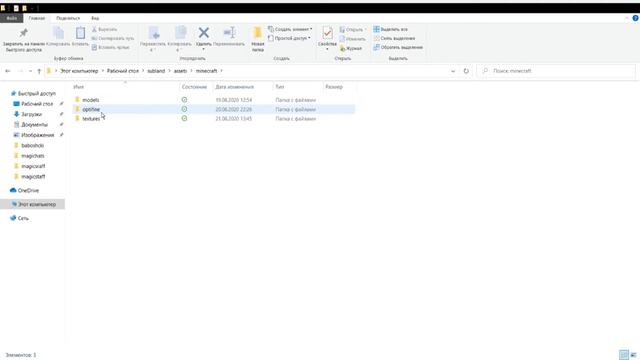Switch to the Home (Главная) ribbon tab

(37, 18)
